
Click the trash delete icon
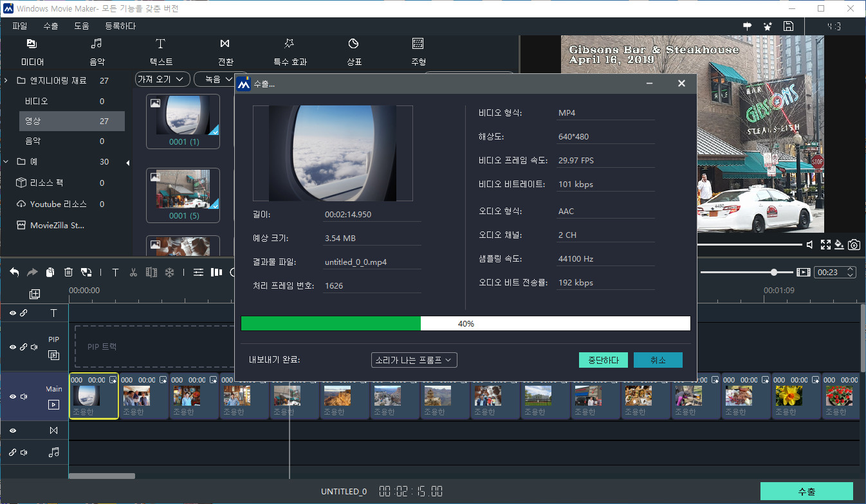(x=68, y=273)
